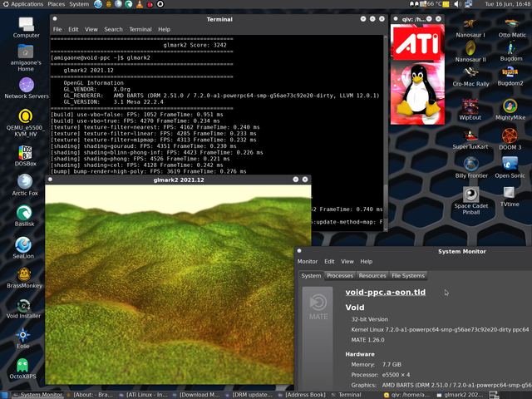The image size is (532, 399).
Task: Open amigaone's Home folder icon
Action: (x=26, y=57)
